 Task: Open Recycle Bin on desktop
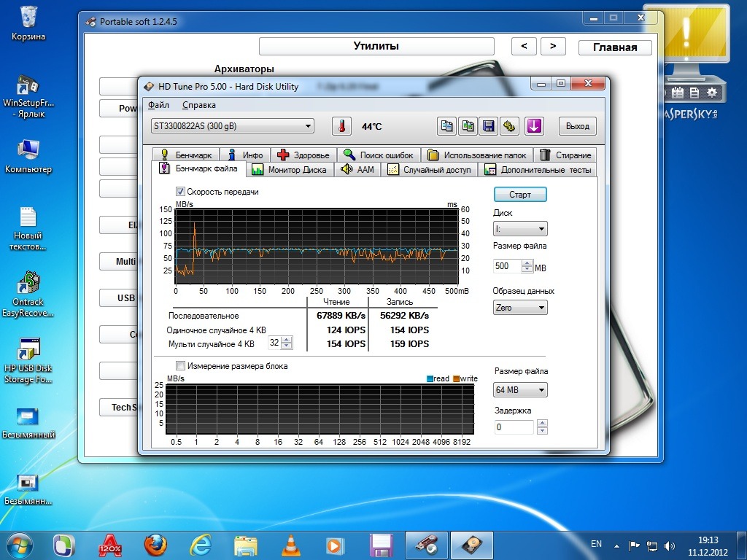pyautogui.click(x=28, y=23)
